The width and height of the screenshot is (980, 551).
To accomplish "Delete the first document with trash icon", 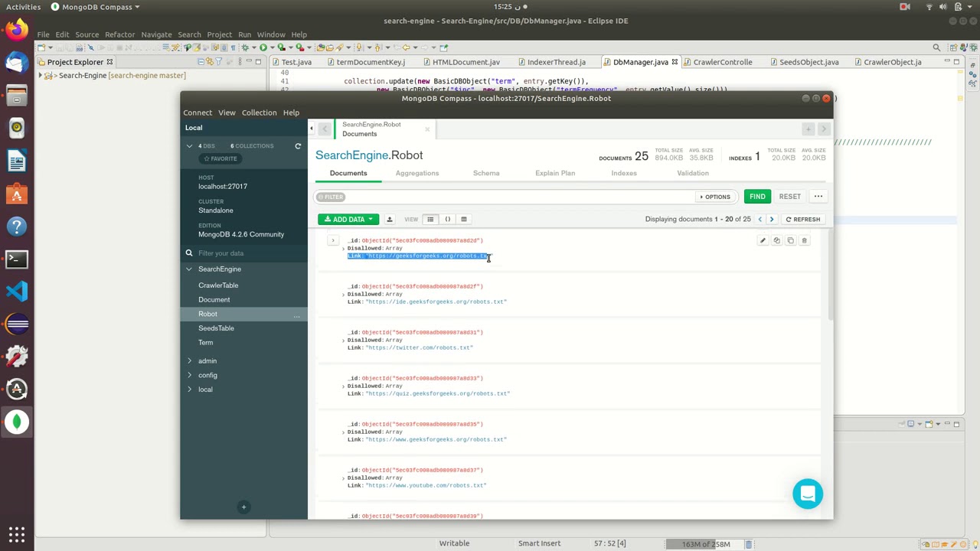I will tap(804, 240).
